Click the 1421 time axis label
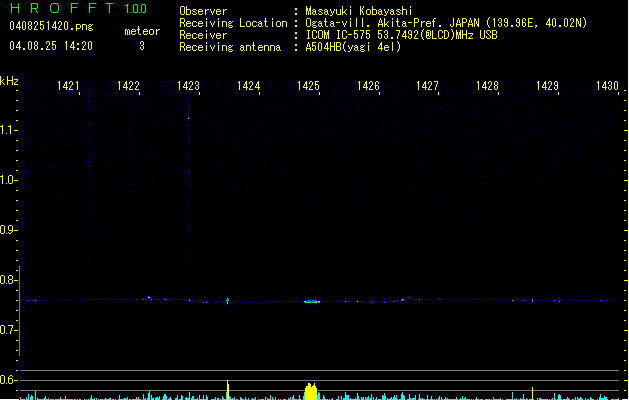The height and width of the screenshot is (400, 629). [x=68, y=86]
